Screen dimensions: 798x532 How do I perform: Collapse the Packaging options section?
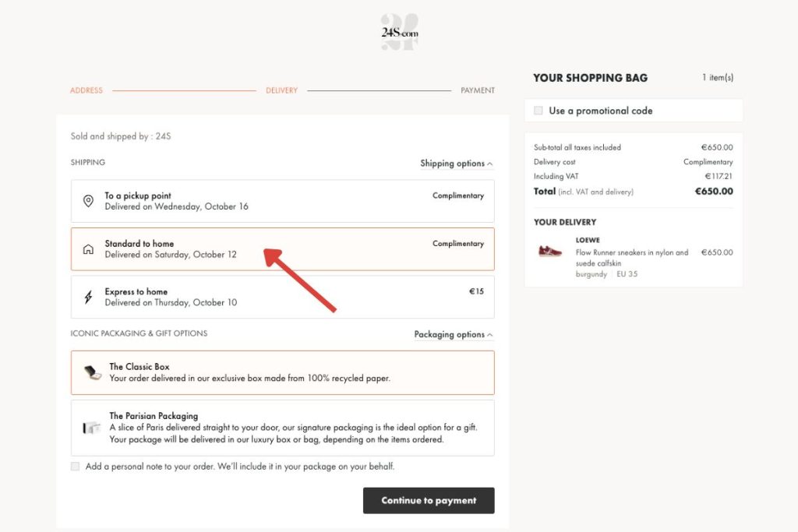[453, 335]
